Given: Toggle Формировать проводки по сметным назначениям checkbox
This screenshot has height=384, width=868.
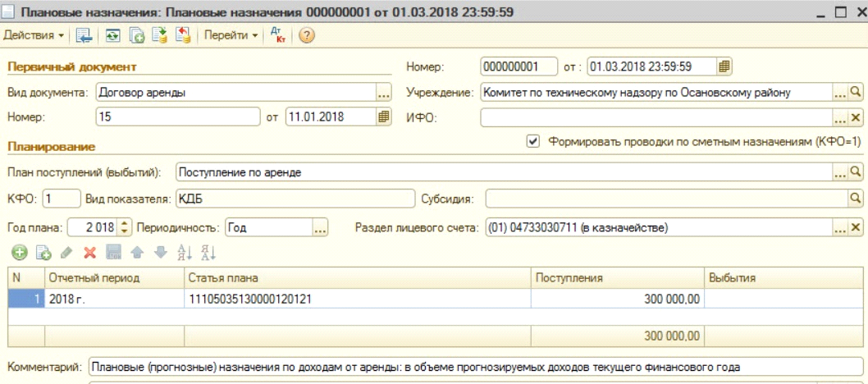Looking at the screenshot, I should click(x=533, y=141).
